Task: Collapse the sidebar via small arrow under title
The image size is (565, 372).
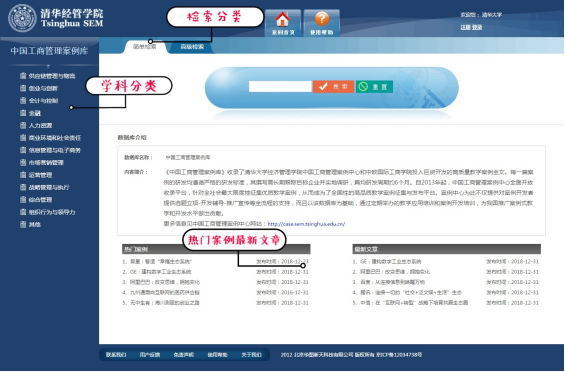Action: 48,66
